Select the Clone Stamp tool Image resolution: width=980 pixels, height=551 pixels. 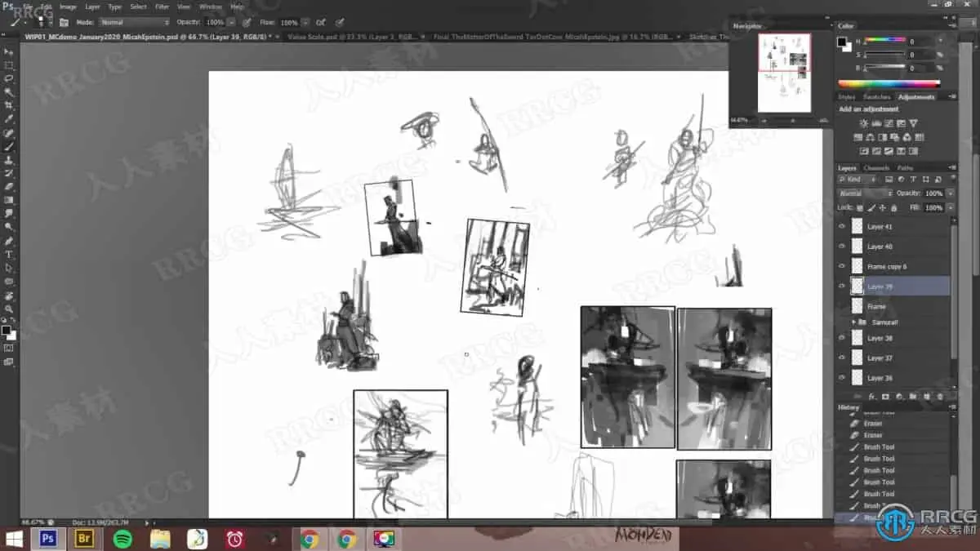pyautogui.click(x=9, y=160)
